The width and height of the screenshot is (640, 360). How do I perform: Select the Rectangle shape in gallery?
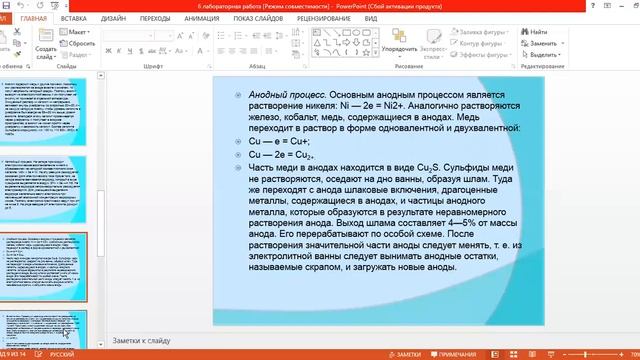click(x=347, y=33)
